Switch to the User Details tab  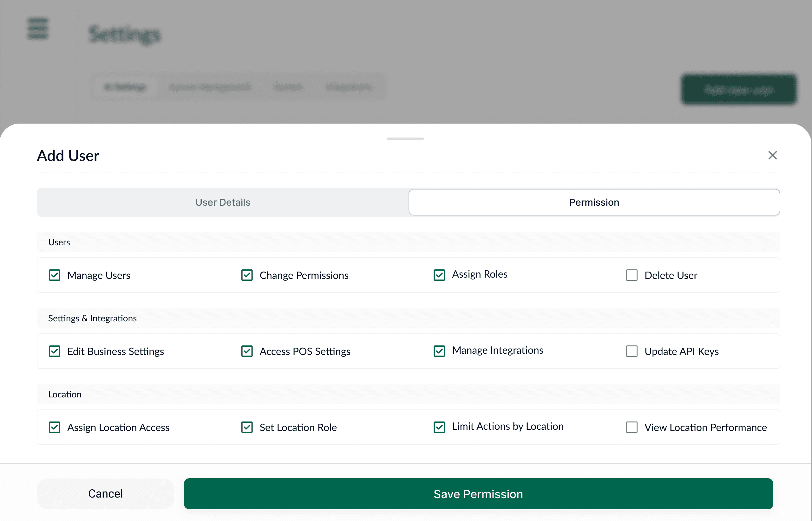pyautogui.click(x=222, y=202)
